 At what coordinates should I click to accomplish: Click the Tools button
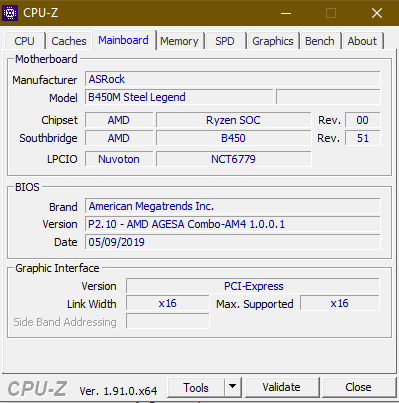(x=196, y=388)
